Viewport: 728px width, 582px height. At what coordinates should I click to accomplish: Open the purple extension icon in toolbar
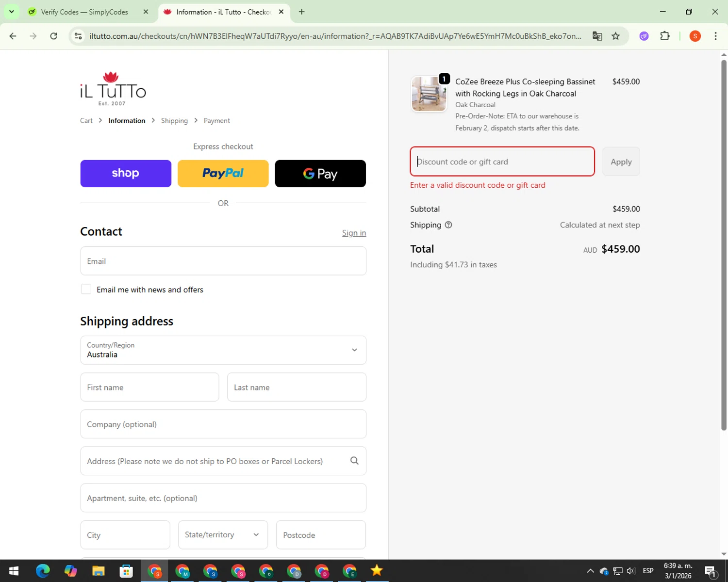coord(644,36)
